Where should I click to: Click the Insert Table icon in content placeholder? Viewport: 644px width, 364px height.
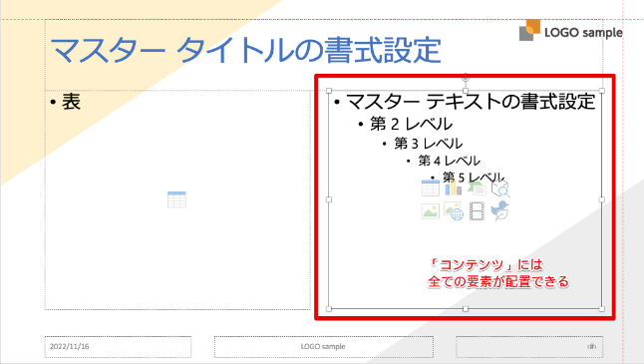click(430, 188)
